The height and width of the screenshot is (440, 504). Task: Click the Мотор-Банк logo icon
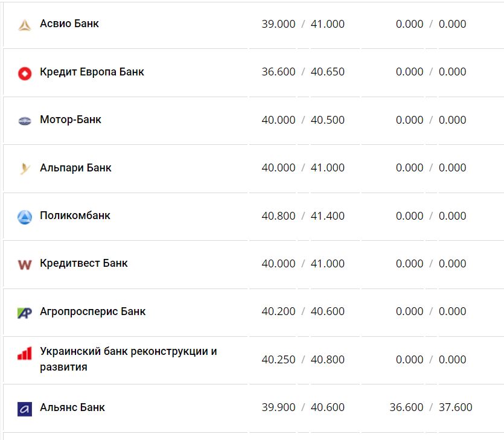pyautogui.click(x=25, y=121)
